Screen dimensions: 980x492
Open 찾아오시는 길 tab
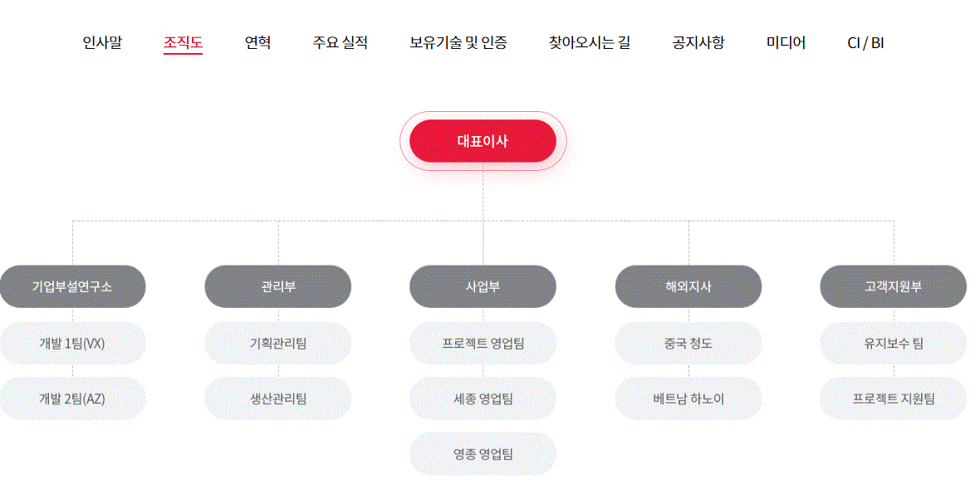pyautogui.click(x=590, y=42)
